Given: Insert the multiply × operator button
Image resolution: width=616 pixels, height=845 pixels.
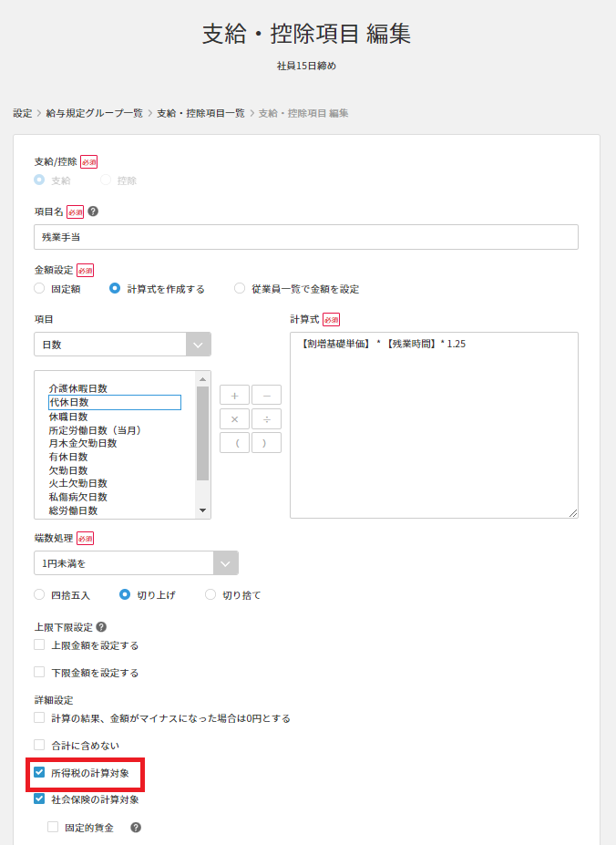Looking at the screenshot, I should [x=234, y=418].
